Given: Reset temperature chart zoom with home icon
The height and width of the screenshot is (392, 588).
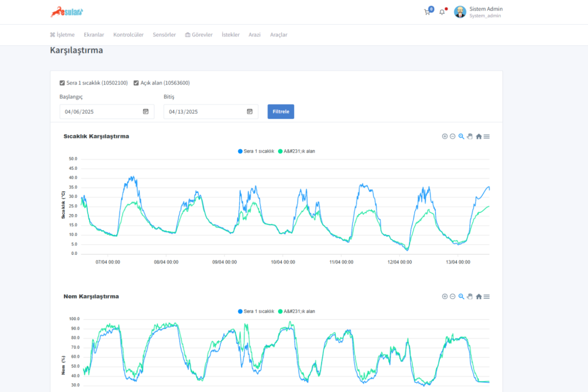Looking at the screenshot, I should tap(478, 137).
